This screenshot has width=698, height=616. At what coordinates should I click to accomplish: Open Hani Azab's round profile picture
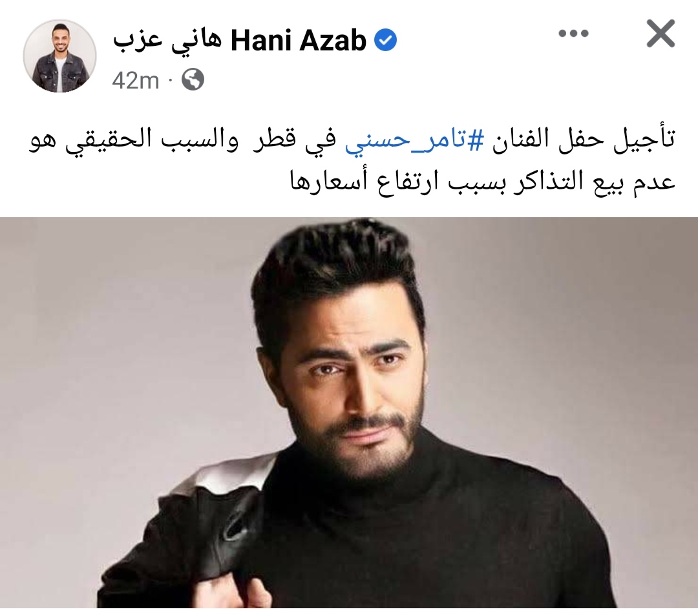pos(59,56)
